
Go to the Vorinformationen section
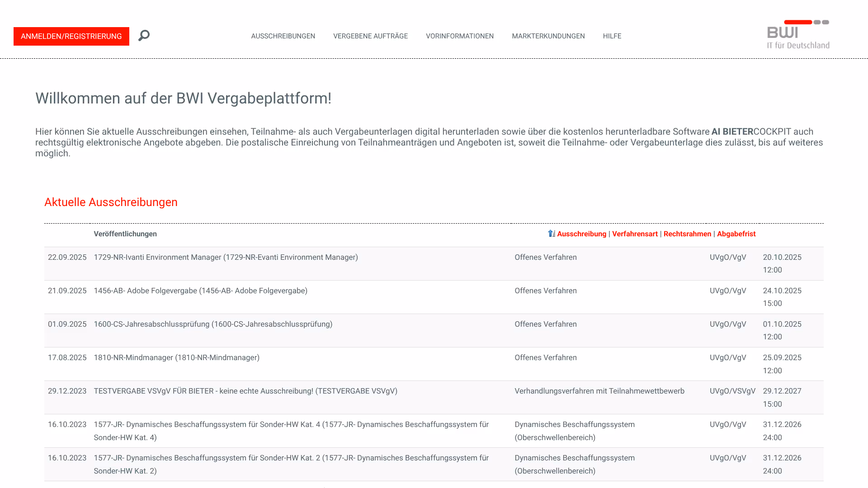tap(459, 36)
